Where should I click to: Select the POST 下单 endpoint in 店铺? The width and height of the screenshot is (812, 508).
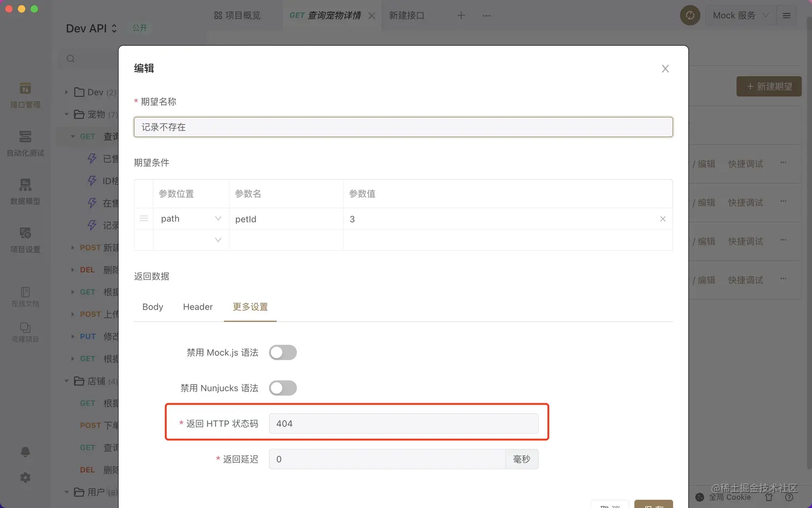click(99, 425)
